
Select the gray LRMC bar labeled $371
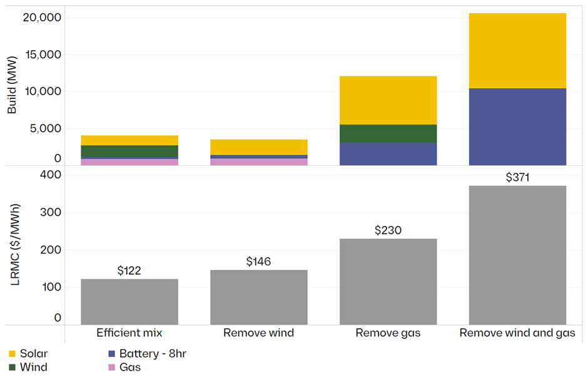point(517,255)
